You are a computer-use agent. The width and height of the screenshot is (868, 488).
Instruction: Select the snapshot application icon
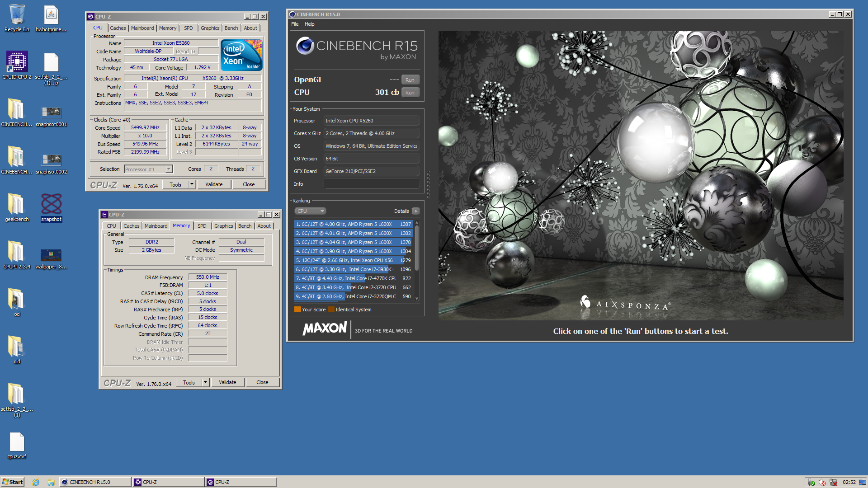[51, 208]
